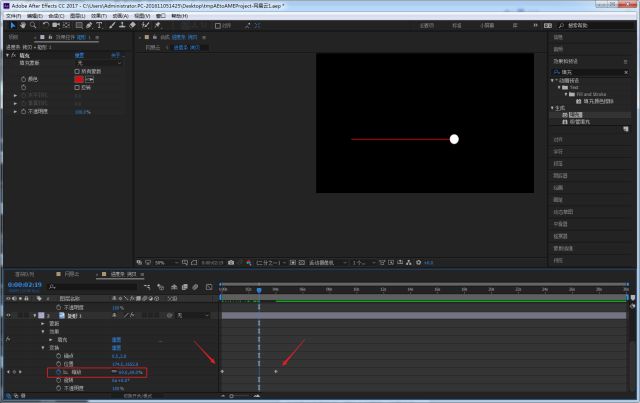Toggle the frame blending icon in timeline
The image size is (640, 403).
tap(184, 287)
